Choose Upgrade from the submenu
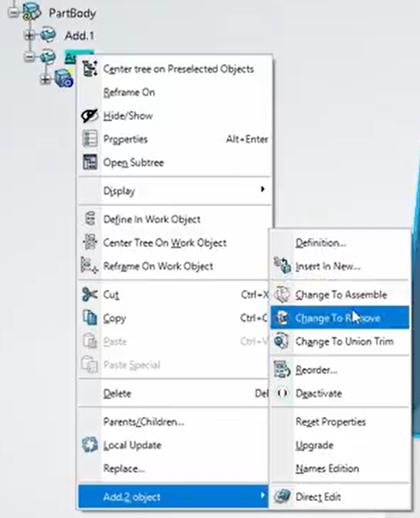Screen dimensions: 420x518 coord(340,445)
